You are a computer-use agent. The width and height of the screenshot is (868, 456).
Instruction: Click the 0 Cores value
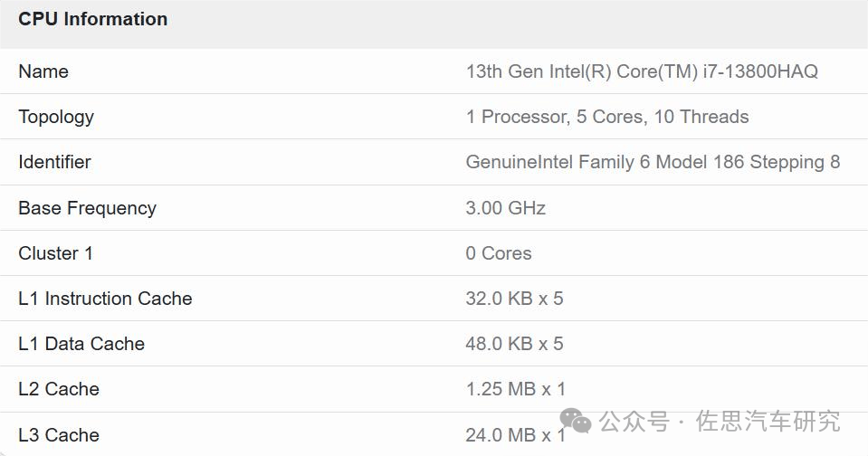499,253
